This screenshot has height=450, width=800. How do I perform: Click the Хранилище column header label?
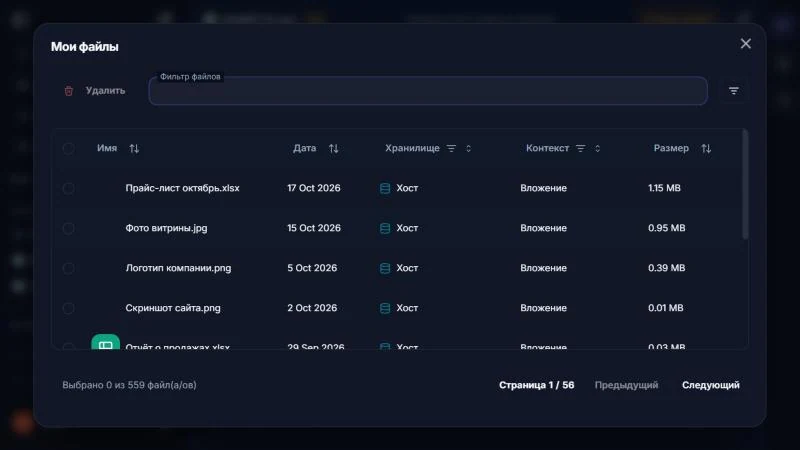(412, 148)
